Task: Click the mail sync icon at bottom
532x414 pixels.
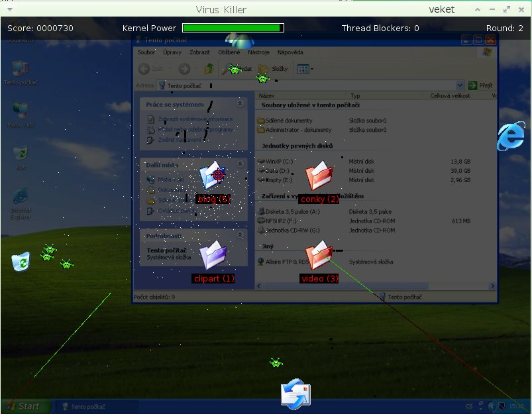Action: (x=296, y=394)
